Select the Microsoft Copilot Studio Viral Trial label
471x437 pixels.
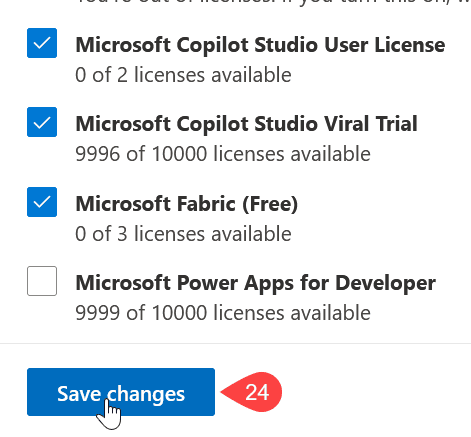246,124
